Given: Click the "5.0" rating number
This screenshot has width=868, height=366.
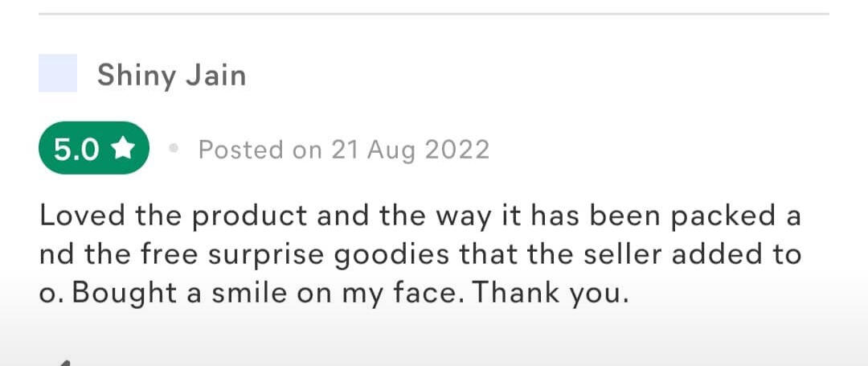Looking at the screenshot, I should click(x=76, y=149).
